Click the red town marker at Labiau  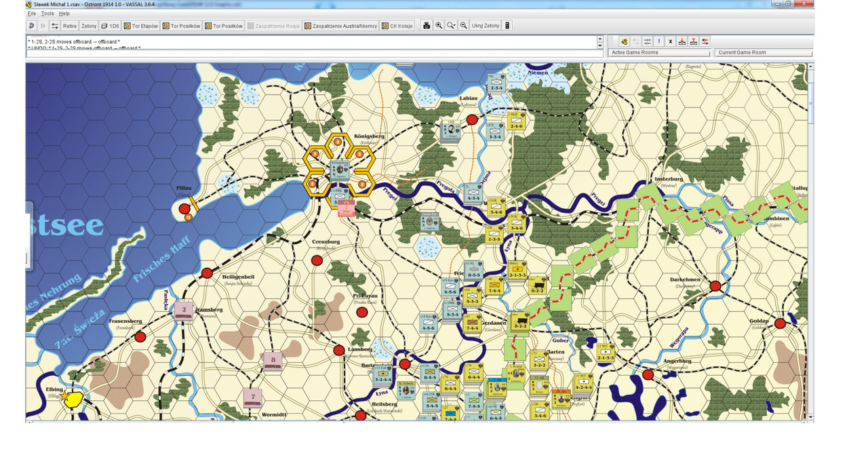click(472, 120)
